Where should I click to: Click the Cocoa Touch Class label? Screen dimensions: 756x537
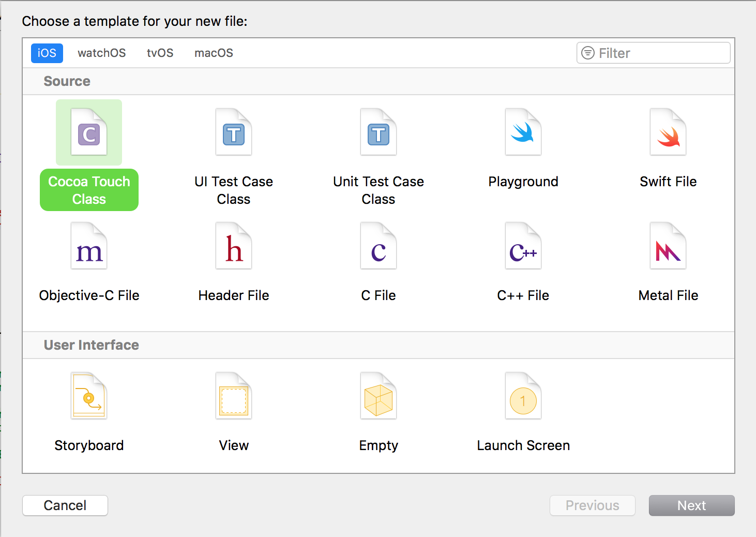89,190
